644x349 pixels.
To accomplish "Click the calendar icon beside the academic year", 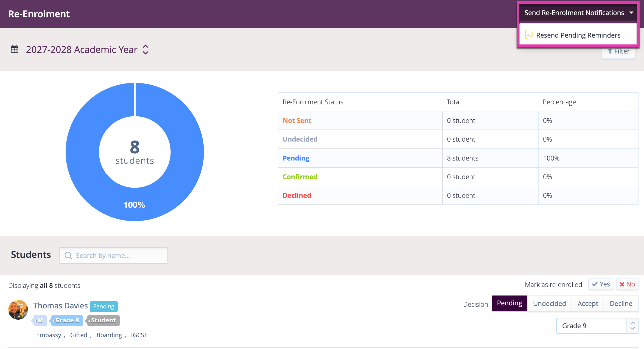I will [15, 50].
